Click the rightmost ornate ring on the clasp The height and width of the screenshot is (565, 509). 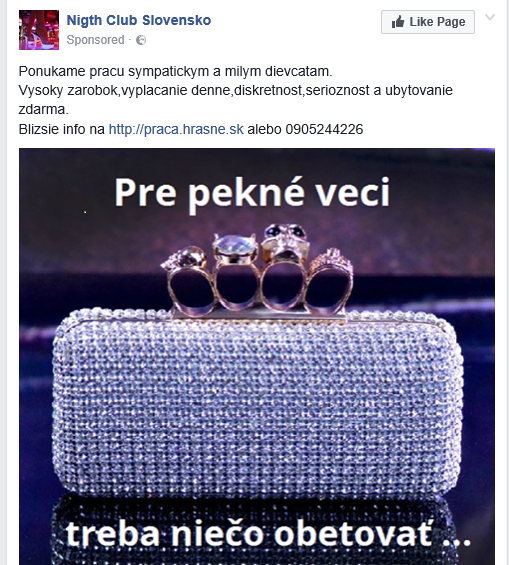coord(330,281)
